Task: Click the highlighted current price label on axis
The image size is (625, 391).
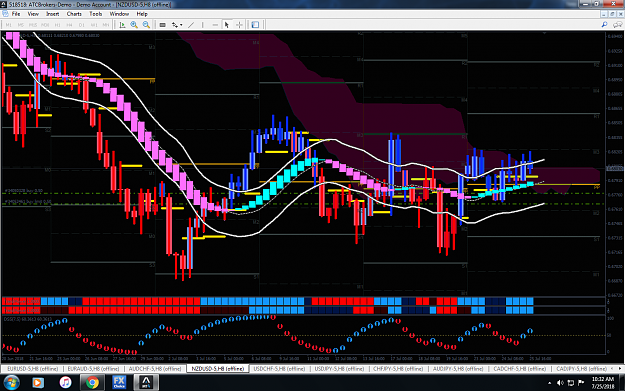Action: point(615,169)
